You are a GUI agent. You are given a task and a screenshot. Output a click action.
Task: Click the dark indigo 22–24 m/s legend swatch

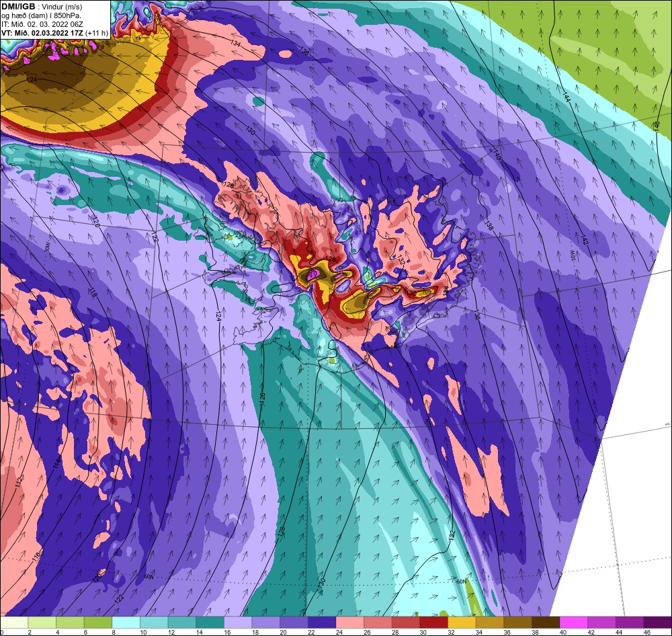coord(321,623)
